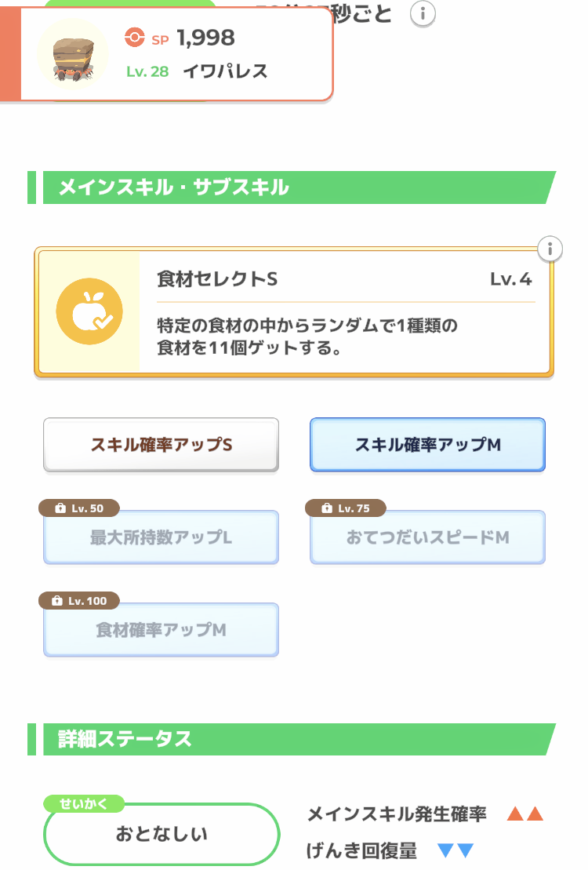Tap the Poké Ball SP icon
The height and width of the screenshot is (870, 588).
135,37
